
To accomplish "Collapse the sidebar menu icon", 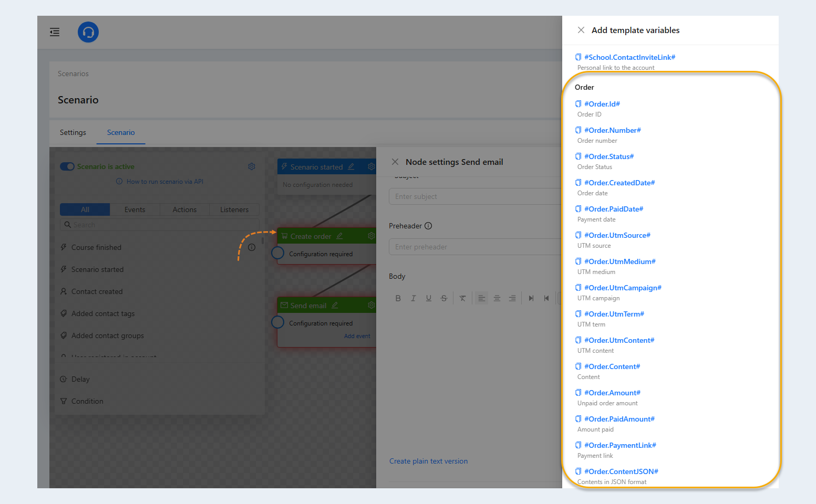I will pos(55,33).
